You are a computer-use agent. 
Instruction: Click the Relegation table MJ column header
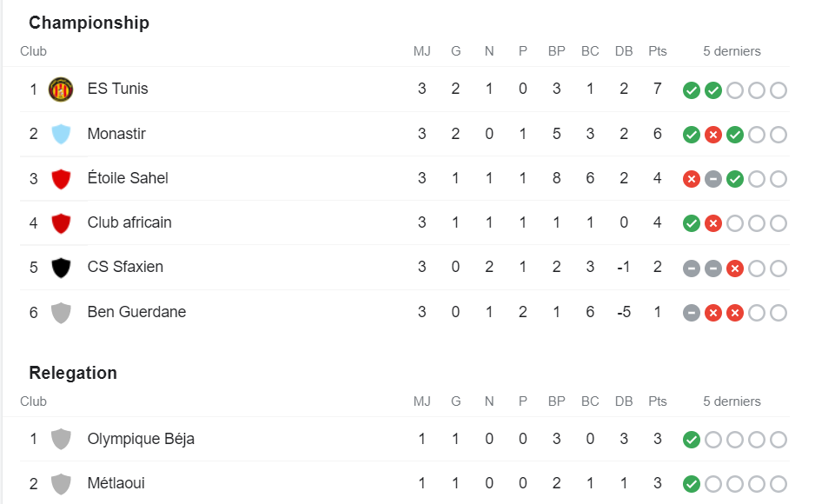tap(422, 401)
